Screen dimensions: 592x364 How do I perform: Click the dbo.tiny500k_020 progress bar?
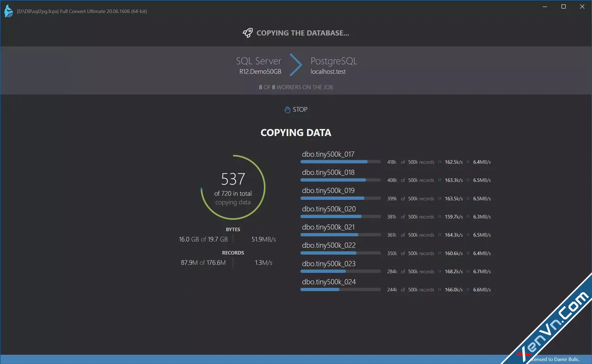click(340, 216)
